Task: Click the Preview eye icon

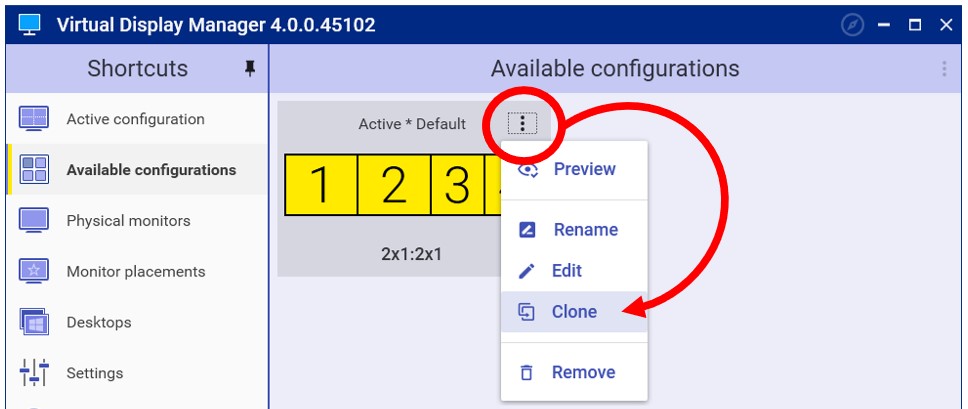Action: pyautogui.click(x=528, y=170)
